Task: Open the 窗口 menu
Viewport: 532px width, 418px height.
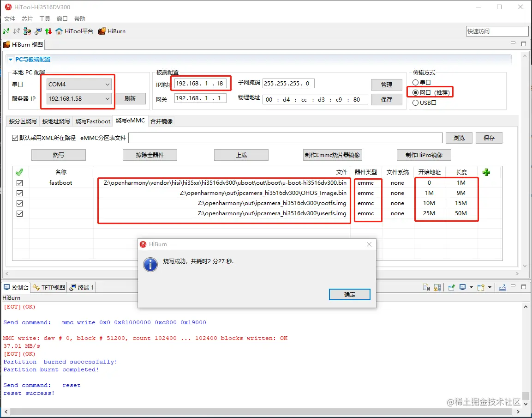Action: [x=62, y=18]
